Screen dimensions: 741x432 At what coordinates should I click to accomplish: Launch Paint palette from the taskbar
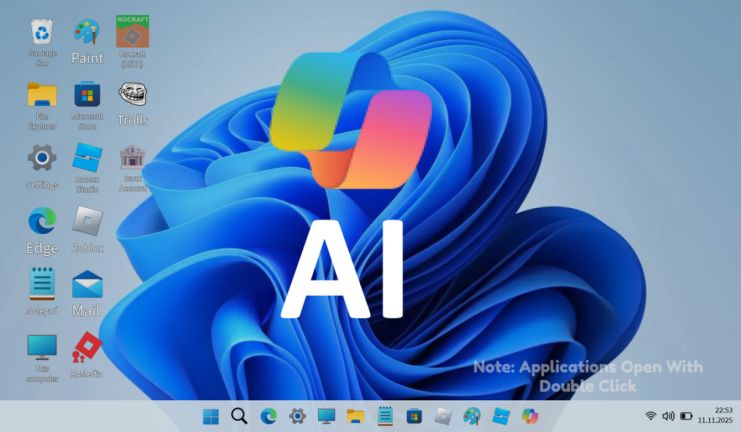(x=472, y=416)
